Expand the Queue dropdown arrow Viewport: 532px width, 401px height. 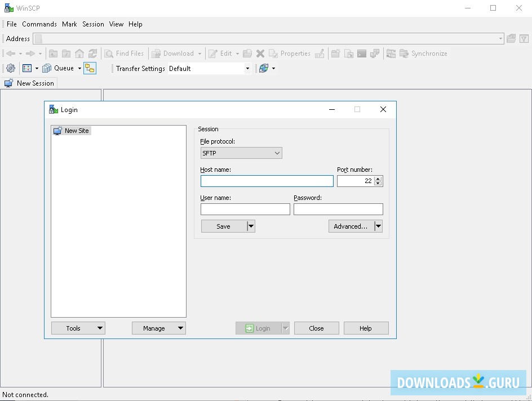click(x=79, y=69)
